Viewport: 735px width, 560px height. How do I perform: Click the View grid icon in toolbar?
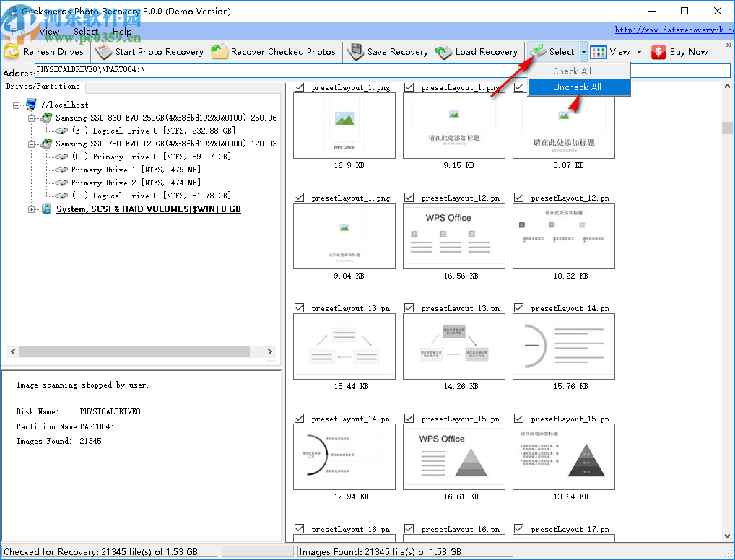pyautogui.click(x=598, y=52)
